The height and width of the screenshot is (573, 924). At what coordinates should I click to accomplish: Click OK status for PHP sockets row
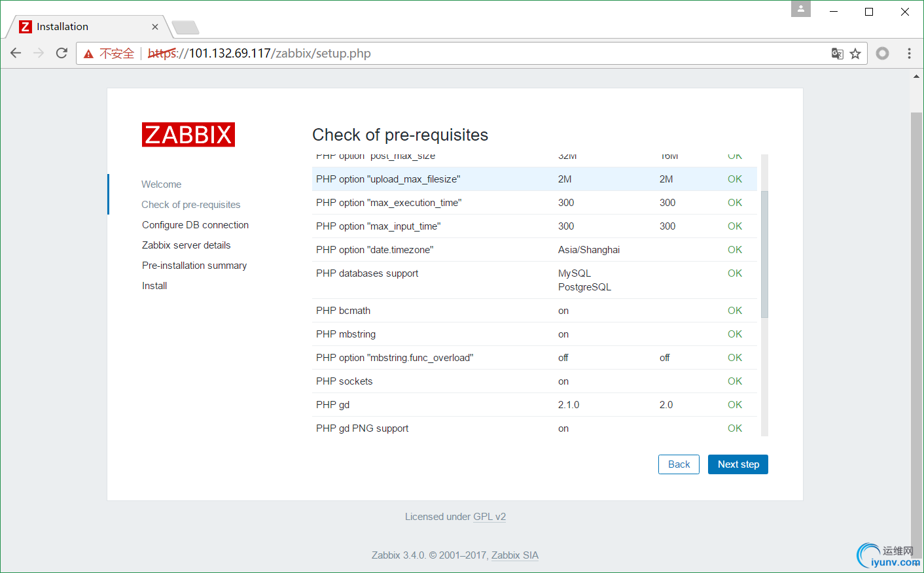point(735,381)
